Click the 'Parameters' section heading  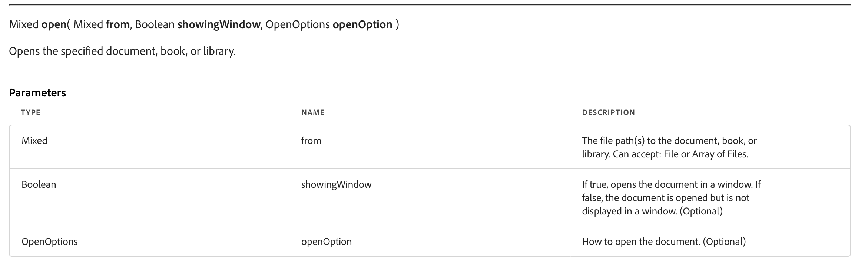coord(37,93)
